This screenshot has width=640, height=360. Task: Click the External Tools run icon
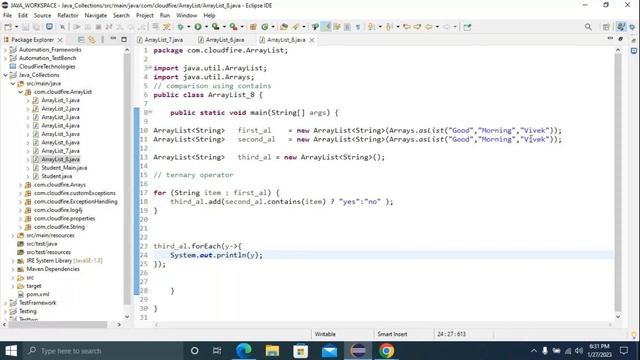click(233, 27)
